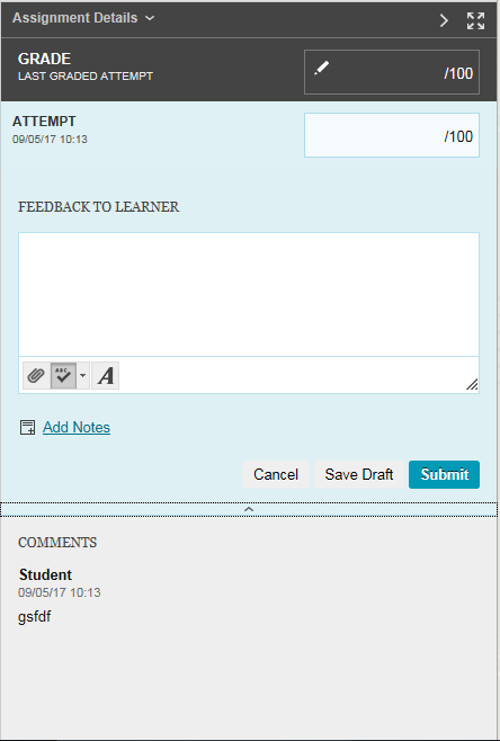
Task: Click the feedback box resize handle
Action: [472, 384]
